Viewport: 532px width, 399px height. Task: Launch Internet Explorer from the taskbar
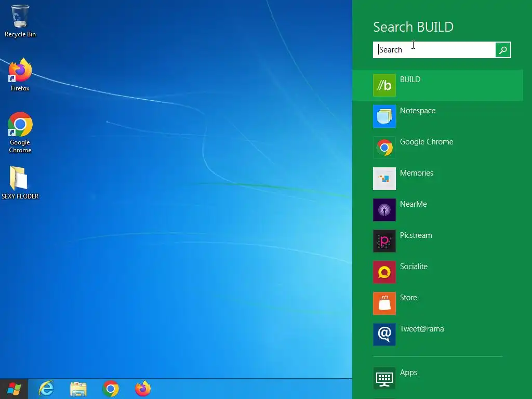click(x=46, y=389)
